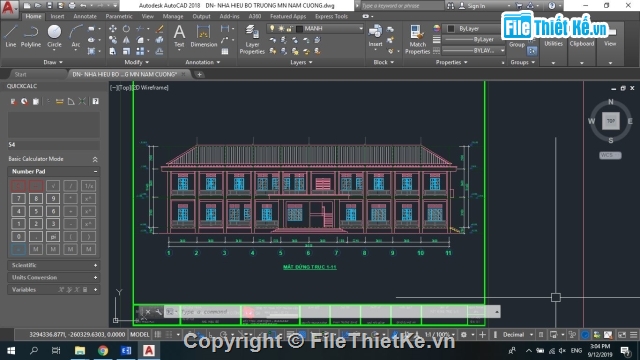Image resolution: width=640 pixels, height=360 pixels.
Task: Expand the Layers panel dropdown
Action: tap(301, 62)
